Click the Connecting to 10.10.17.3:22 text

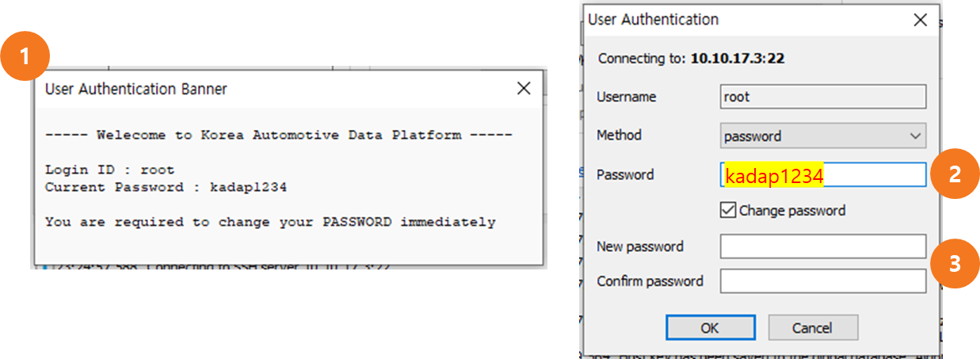691,59
